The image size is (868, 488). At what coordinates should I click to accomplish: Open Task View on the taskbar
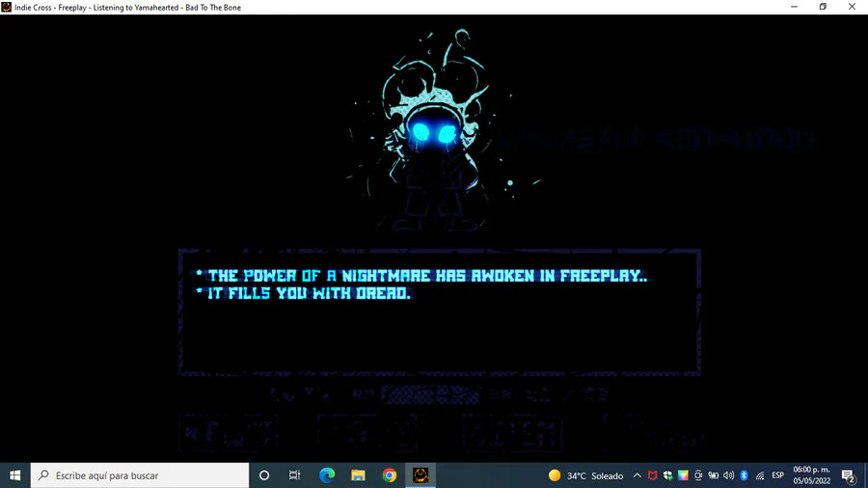(294, 475)
